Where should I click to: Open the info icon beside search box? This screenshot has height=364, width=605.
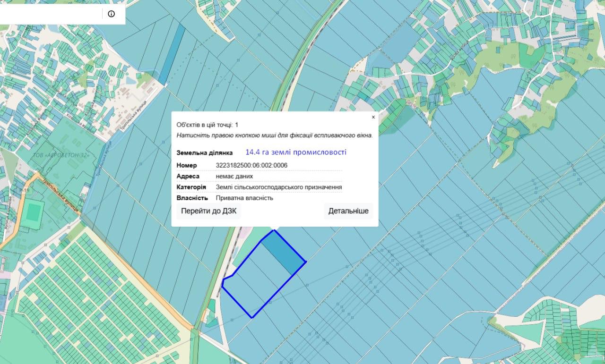(111, 14)
